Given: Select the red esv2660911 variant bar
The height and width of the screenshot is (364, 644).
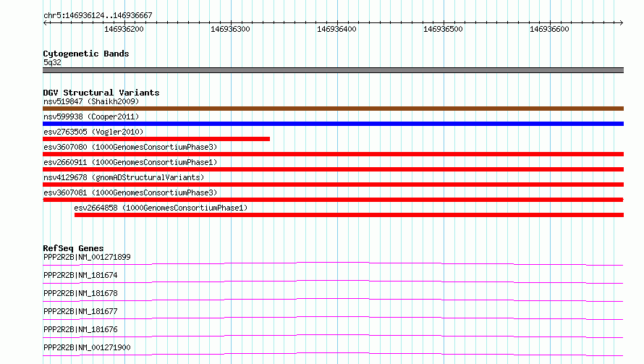Looking at the screenshot, I should pos(333,169).
